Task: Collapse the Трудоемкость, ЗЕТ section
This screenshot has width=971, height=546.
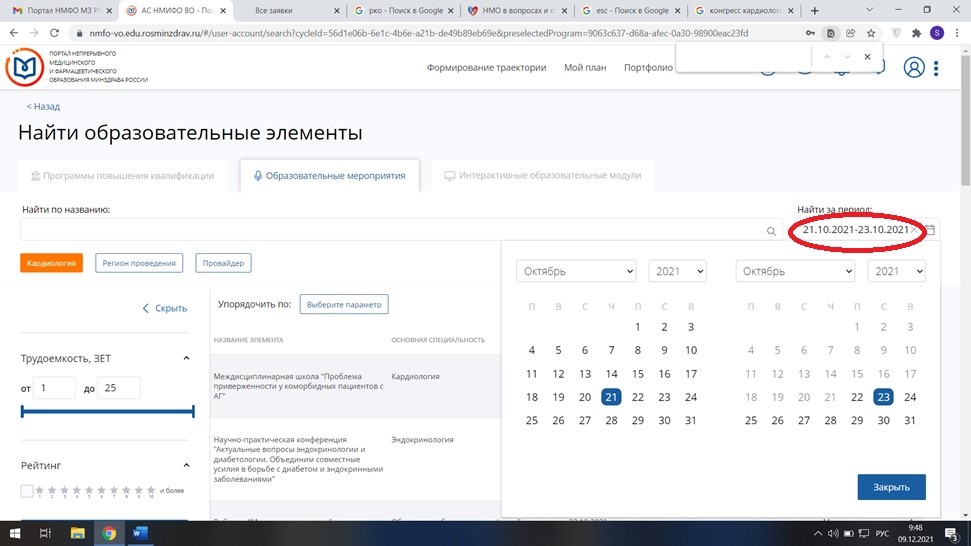Action: coord(186,358)
